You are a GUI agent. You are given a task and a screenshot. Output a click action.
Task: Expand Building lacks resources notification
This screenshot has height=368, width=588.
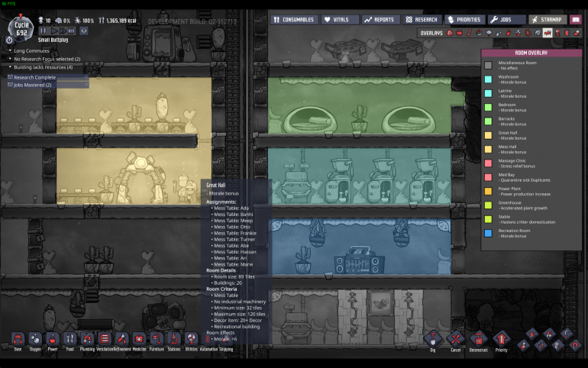click(43, 67)
